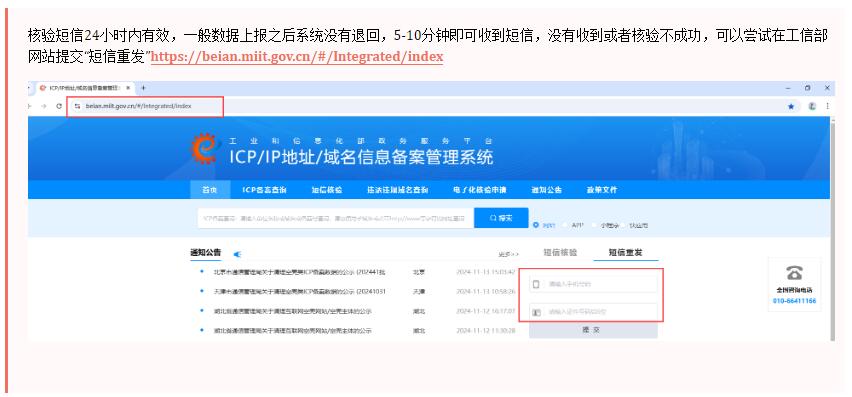Image resolution: width=852 pixels, height=397 pixels.
Task: Open the browser three-dot menu
Action: tap(828, 106)
